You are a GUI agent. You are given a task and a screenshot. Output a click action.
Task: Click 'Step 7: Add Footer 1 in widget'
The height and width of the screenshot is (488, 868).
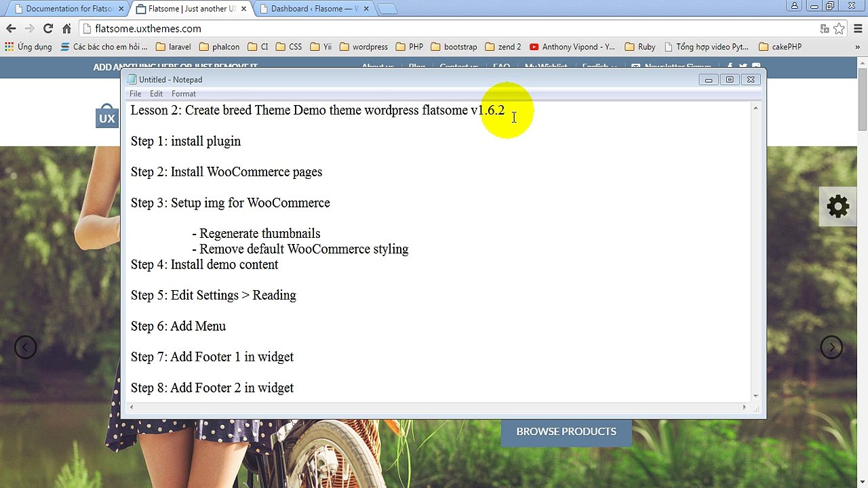[212, 357]
